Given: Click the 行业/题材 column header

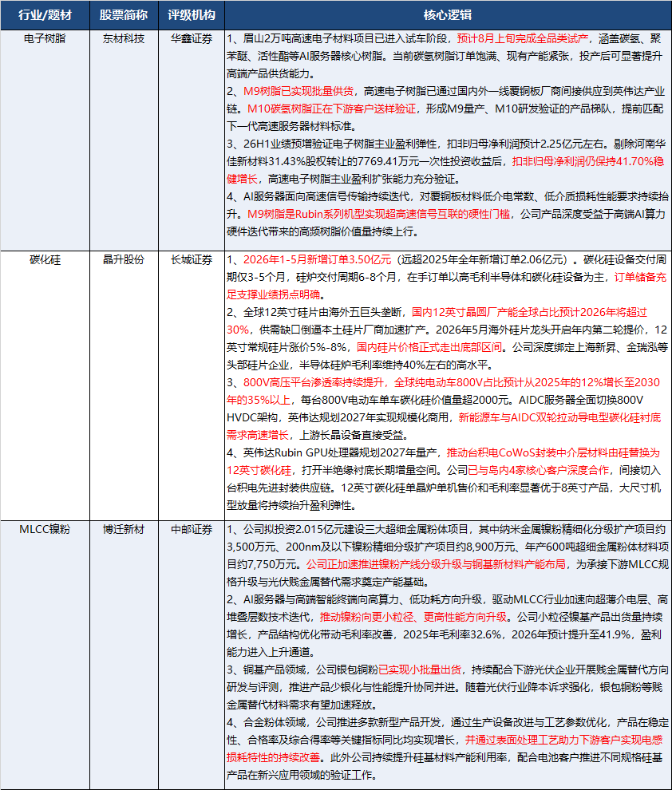Looking at the screenshot, I should tap(45, 15).
